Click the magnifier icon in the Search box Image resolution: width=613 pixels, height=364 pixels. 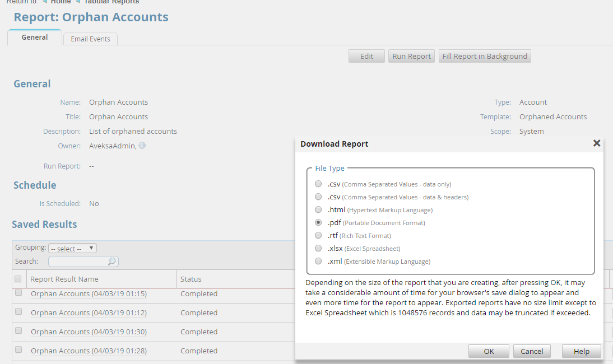112,262
